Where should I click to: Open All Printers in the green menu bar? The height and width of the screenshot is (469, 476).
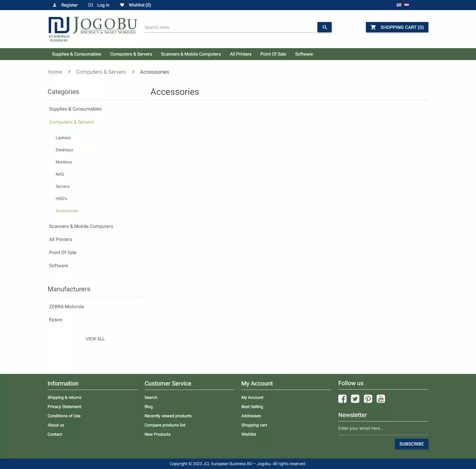(x=240, y=54)
